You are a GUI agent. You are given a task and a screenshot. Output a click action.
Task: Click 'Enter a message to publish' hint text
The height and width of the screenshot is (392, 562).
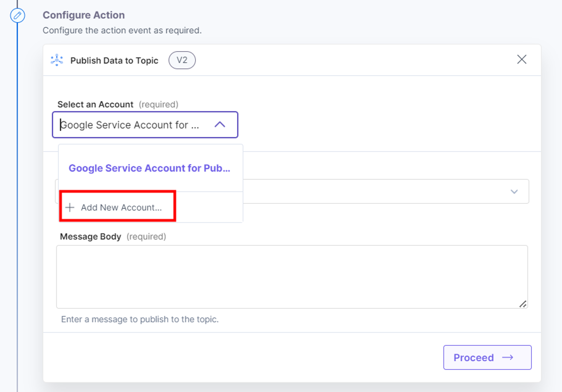140,319
